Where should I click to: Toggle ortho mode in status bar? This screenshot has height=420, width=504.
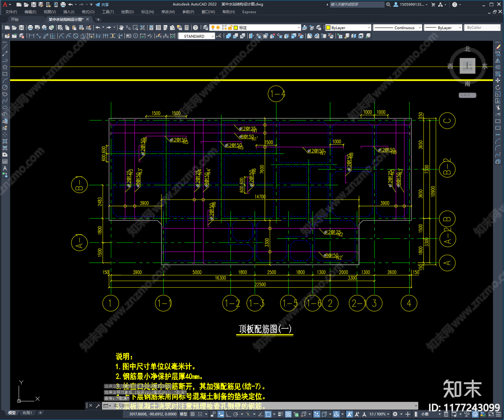[x=228, y=414]
